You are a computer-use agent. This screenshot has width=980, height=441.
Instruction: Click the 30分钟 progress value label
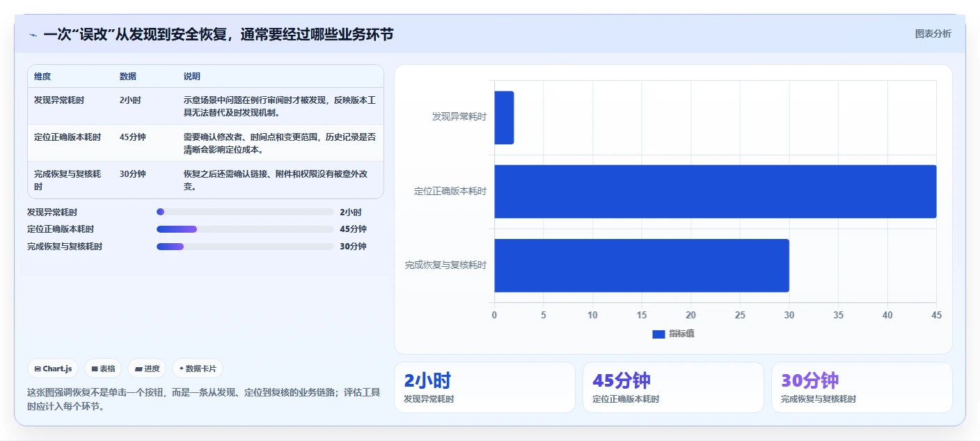point(353,247)
